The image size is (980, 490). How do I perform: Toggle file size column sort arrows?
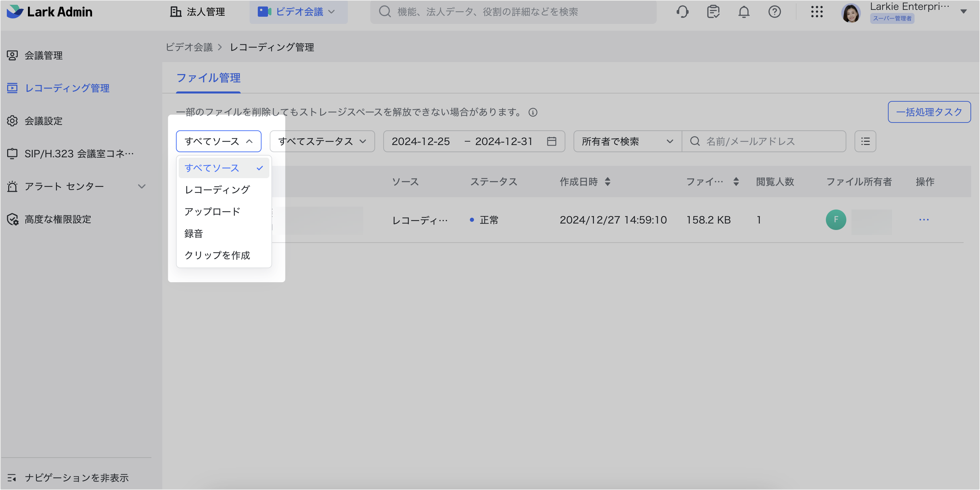click(736, 182)
